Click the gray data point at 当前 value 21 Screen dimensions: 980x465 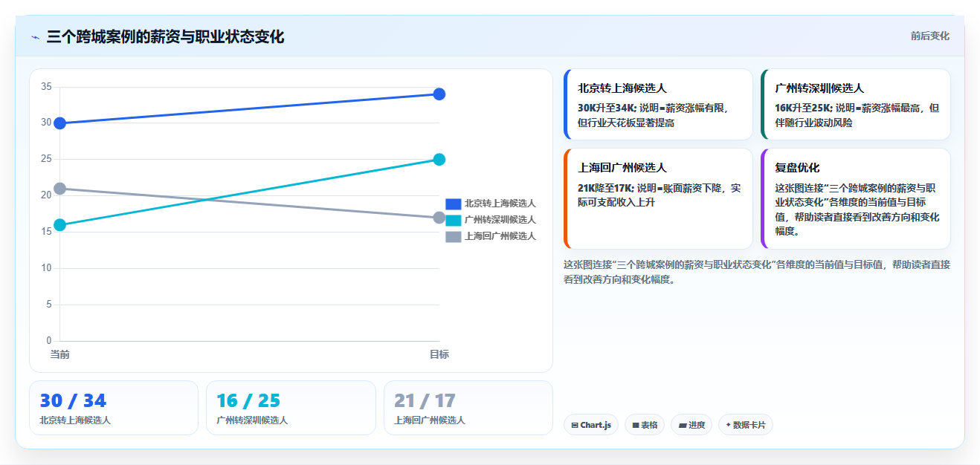pos(60,189)
